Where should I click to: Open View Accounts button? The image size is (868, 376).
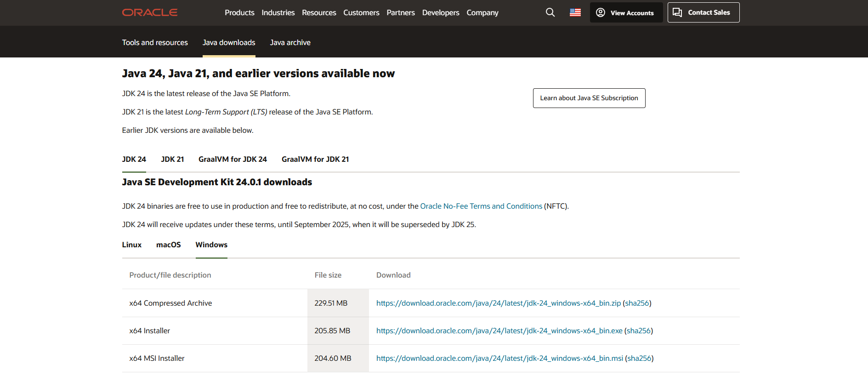(x=626, y=12)
